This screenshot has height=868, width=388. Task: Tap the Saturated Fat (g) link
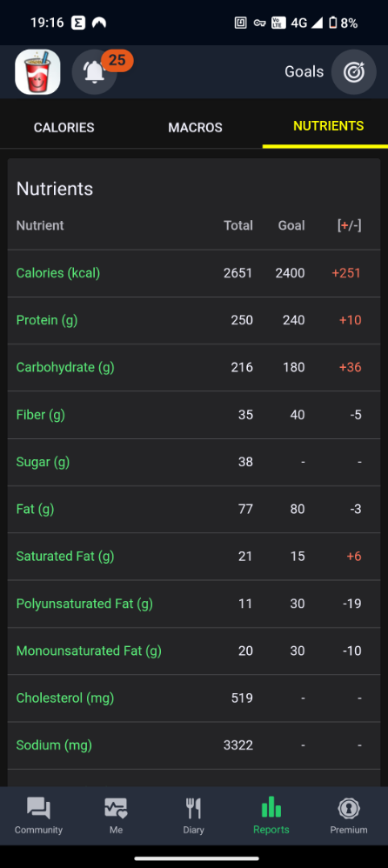coord(65,556)
